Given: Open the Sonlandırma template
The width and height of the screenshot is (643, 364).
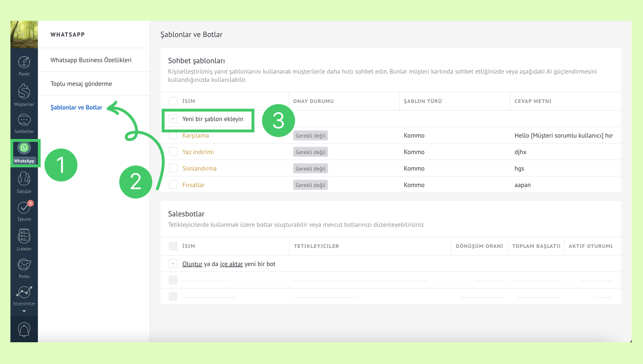Looking at the screenshot, I should coord(200,169).
